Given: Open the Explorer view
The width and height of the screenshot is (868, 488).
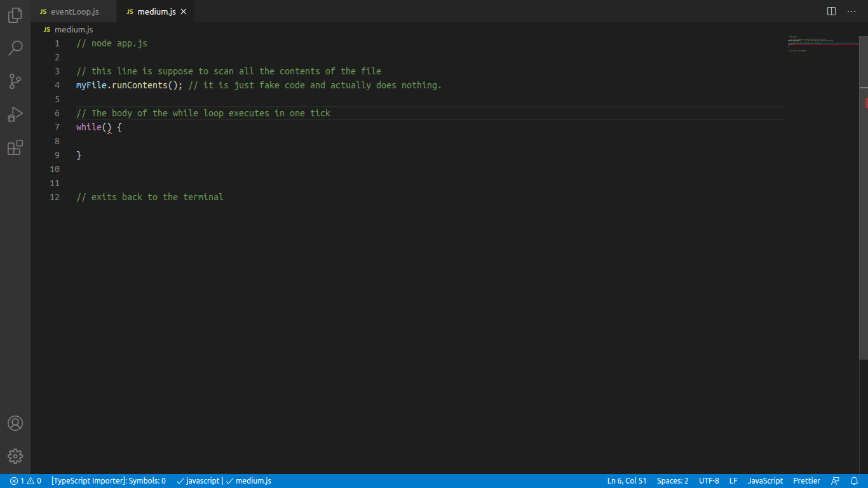Looking at the screenshot, I should (15, 15).
